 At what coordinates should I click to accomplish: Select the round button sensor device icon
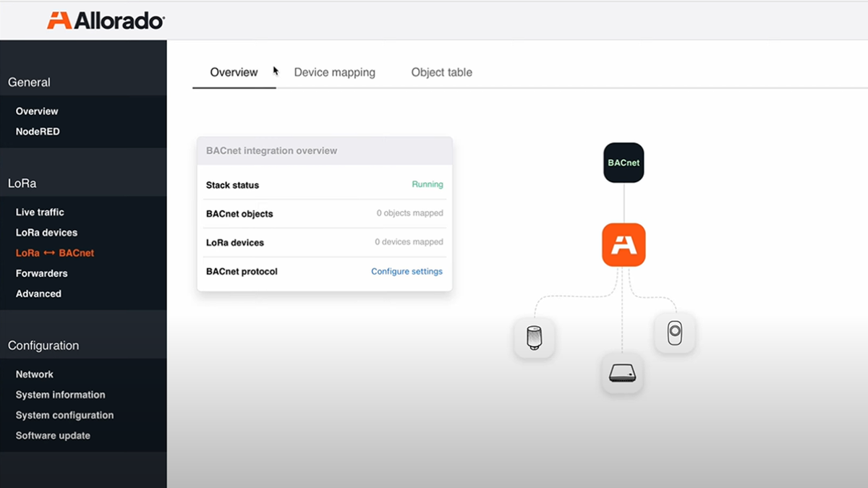click(675, 333)
